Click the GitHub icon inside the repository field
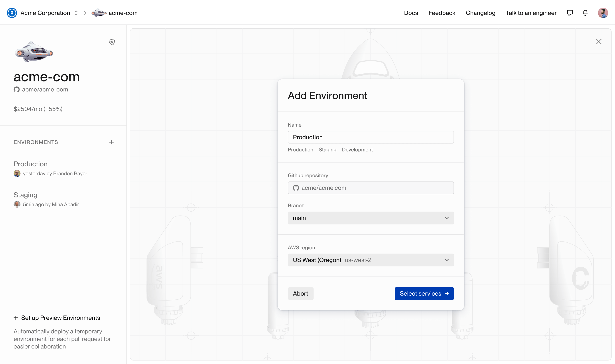 (296, 188)
